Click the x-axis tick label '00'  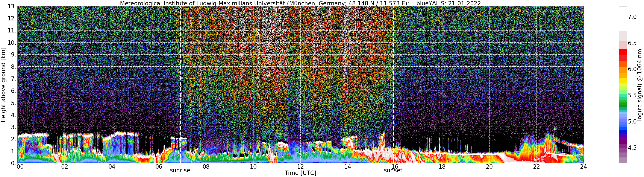(20, 167)
